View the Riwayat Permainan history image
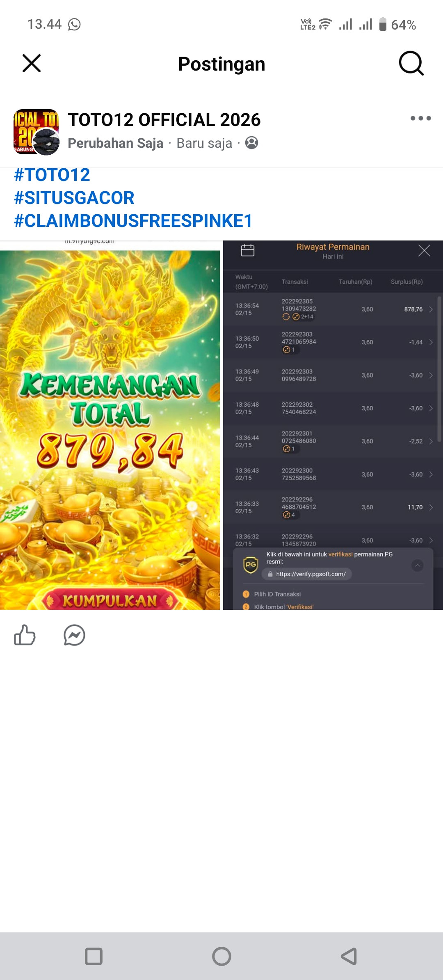This screenshot has width=443, height=980. 333,425
